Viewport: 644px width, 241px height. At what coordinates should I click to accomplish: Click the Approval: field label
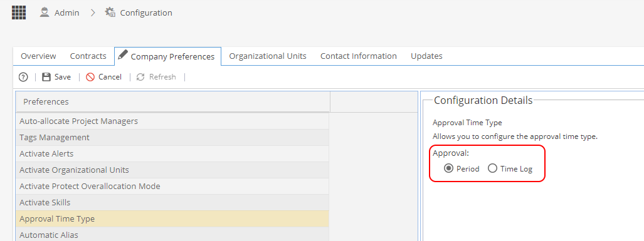pos(451,153)
